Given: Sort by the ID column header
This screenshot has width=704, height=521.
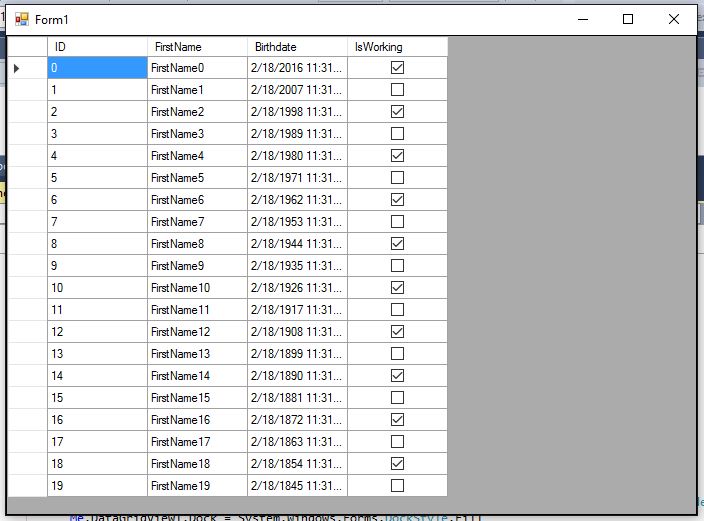Looking at the screenshot, I should click(x=97, y=47).
